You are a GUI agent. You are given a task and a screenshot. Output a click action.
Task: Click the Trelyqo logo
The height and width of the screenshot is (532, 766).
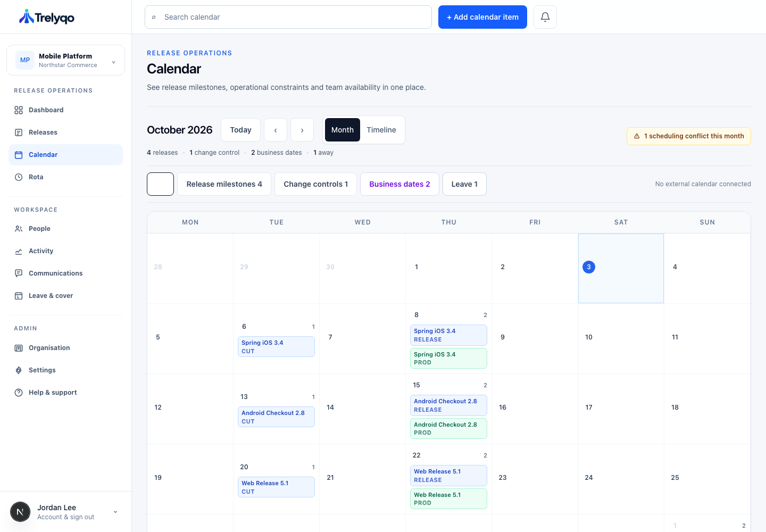47,17
